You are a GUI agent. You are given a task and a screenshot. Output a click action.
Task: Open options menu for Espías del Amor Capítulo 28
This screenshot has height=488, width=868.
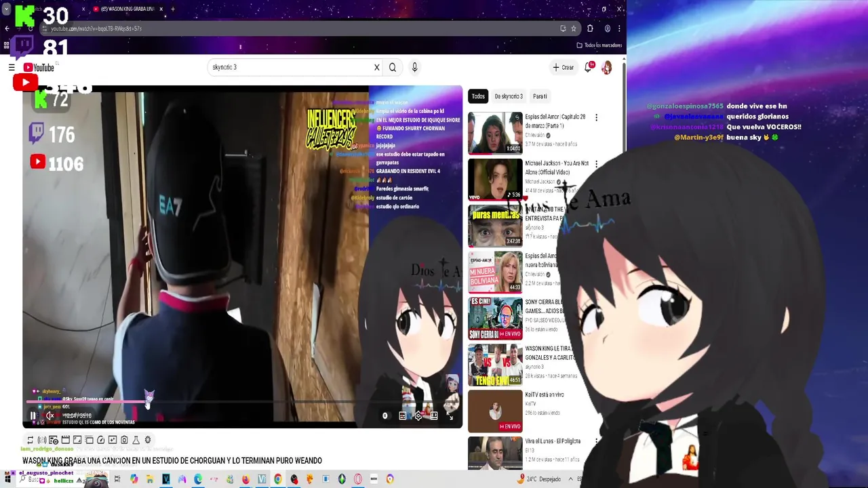point(596,118)
